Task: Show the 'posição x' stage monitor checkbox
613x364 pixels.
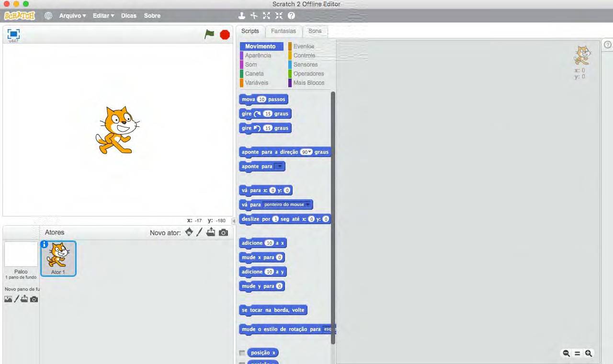Action: 242,353
